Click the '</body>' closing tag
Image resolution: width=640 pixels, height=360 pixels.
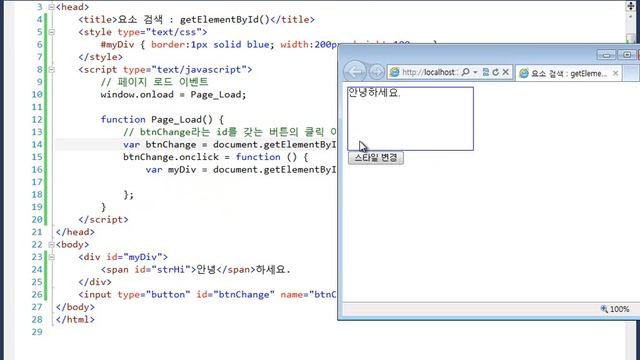(75, 307)
